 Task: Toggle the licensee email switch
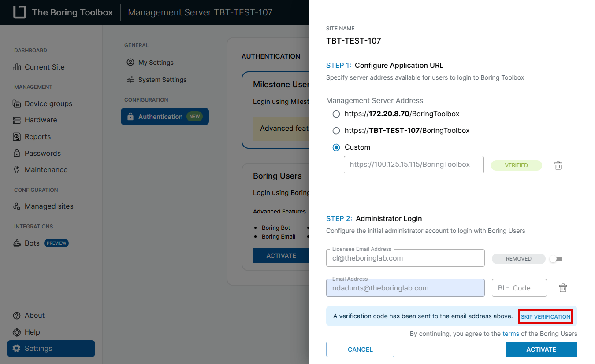556,259
